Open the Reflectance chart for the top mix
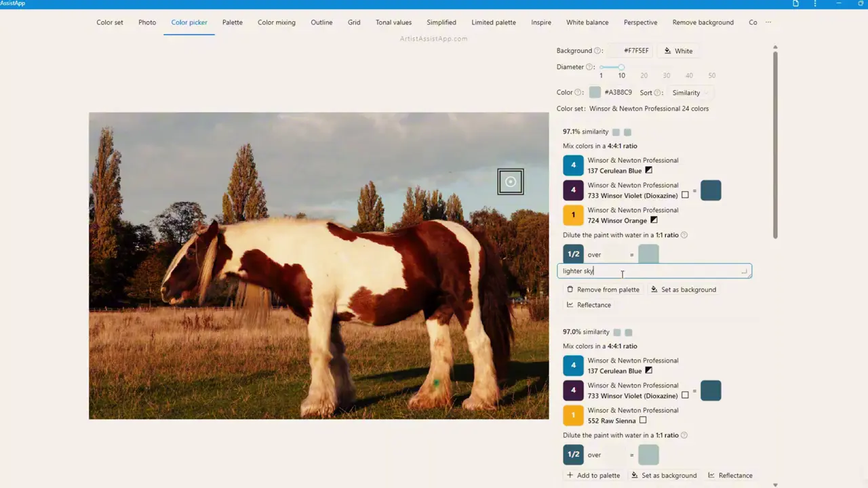The width and height of the screenshot is (868, 488). (589, 304)
